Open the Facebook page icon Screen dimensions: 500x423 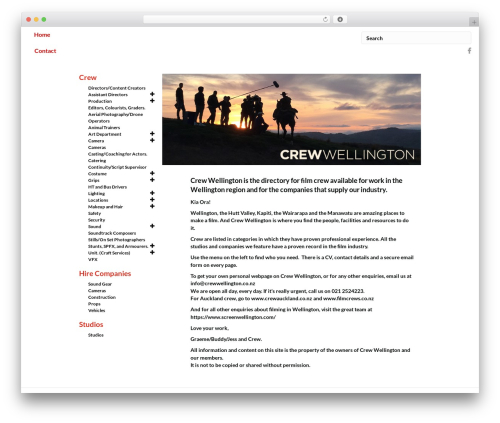[x=469, y=51]
